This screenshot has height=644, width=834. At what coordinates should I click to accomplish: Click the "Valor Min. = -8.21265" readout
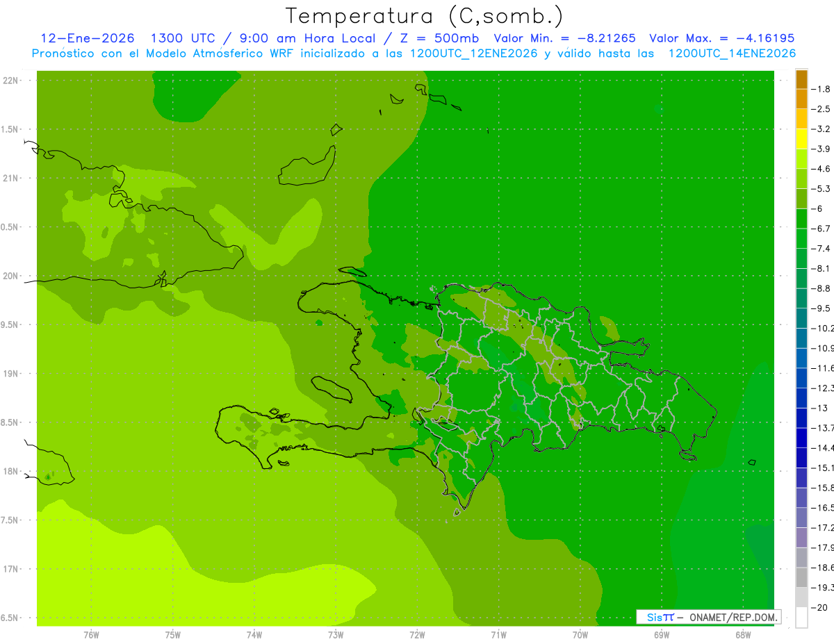pyautogui.click(x=564, y=38)
